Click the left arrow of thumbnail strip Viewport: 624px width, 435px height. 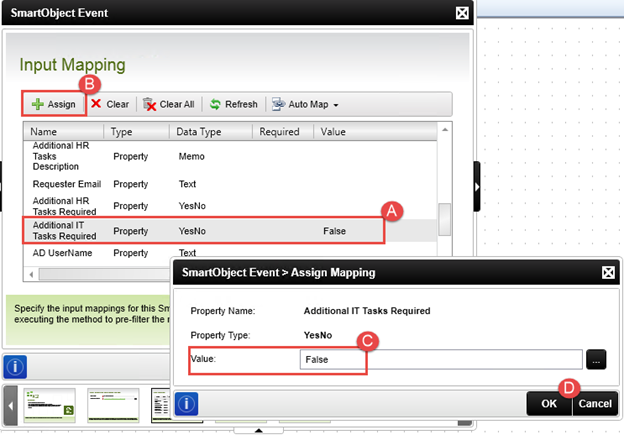tap(11, 406)
